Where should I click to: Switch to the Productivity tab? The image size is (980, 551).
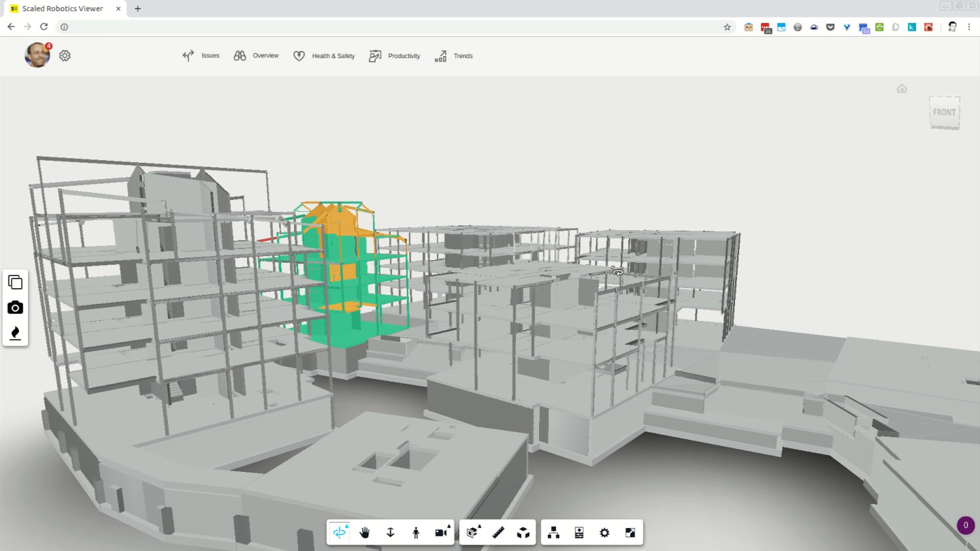point(395,56)
